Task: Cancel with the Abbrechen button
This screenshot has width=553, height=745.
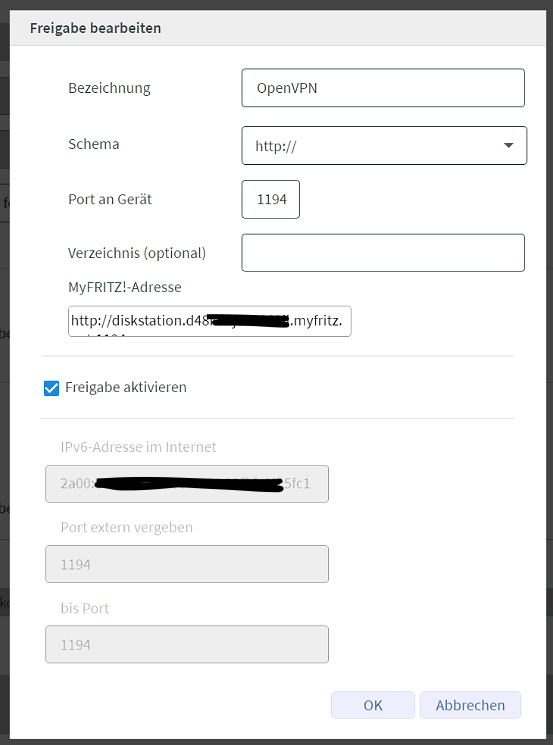Action: [x=470, y=705]
